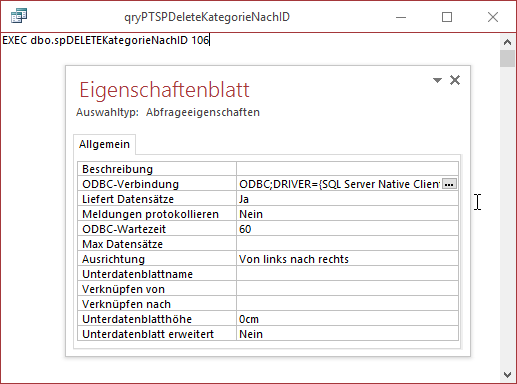Open the Eigenschaftenblatt panel options dropdown arrow

pyautogui.click(x=437, y=80)
